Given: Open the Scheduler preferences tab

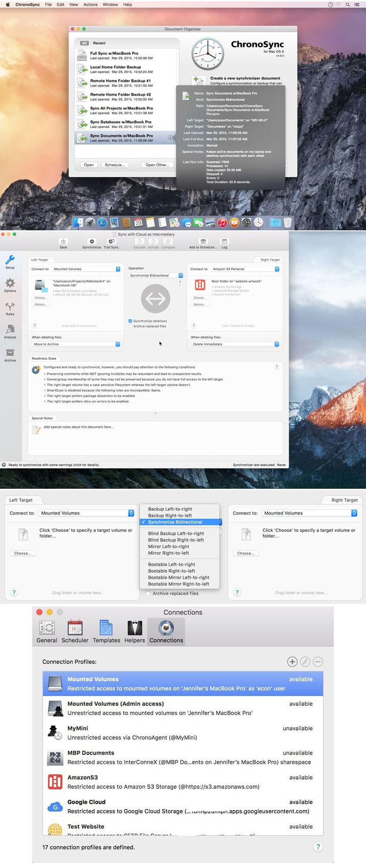Looking at the screenshot, I should point(75,632).
